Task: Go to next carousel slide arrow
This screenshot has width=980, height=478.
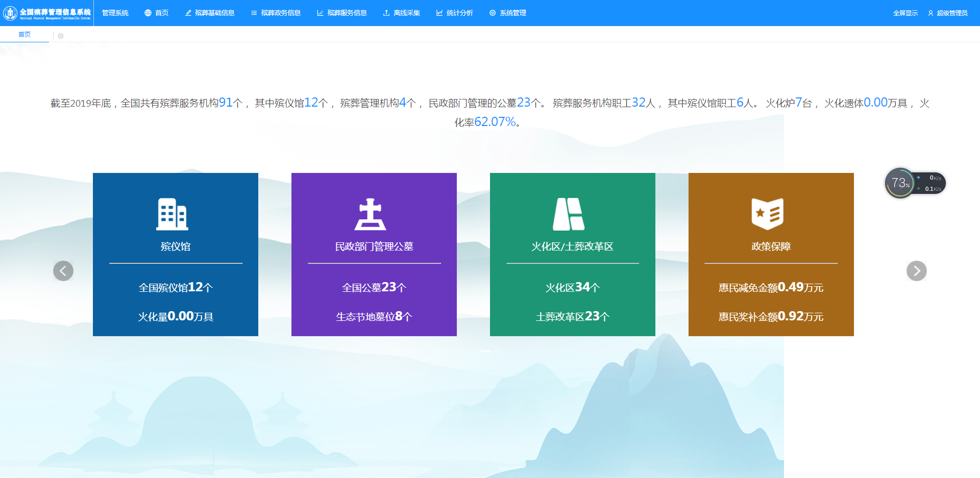Action: pos(917,271)
